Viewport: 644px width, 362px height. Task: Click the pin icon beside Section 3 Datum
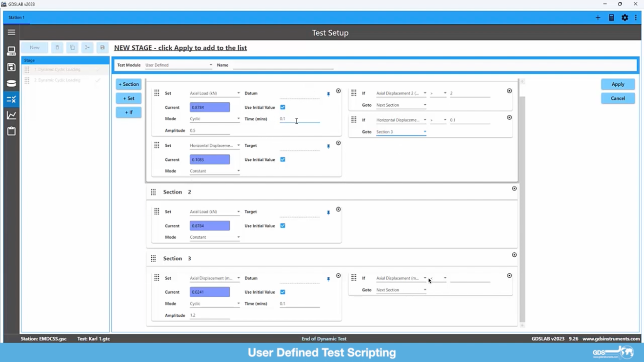[x=328, y=279]
